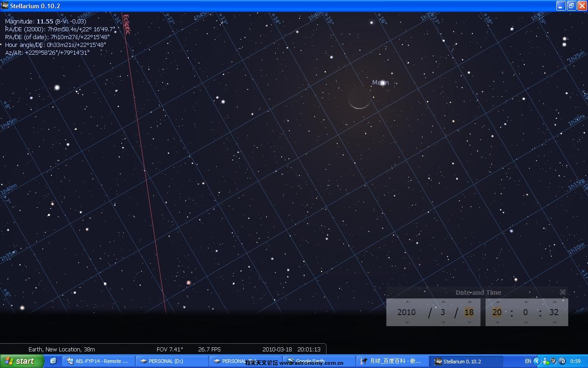Click the Stellarium 0.10.2 taskbar button
This screenshot has width=588, height=368.
[466, 361]
